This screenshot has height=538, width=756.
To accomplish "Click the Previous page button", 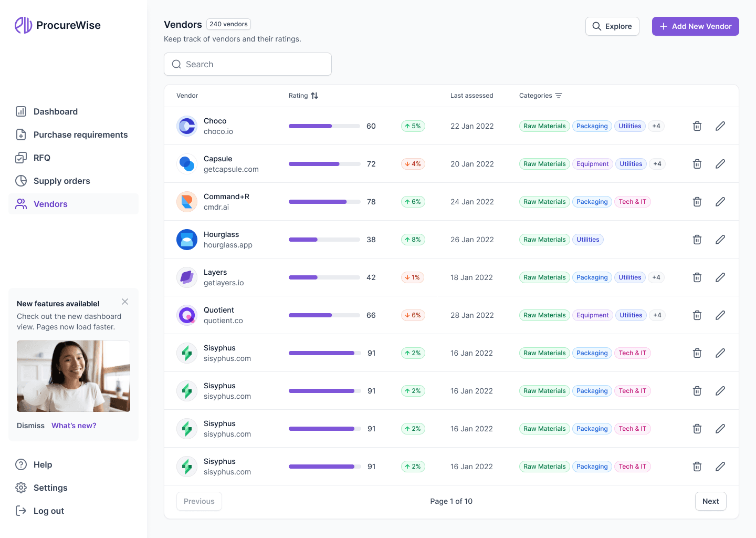I will [x=199, y=501].
